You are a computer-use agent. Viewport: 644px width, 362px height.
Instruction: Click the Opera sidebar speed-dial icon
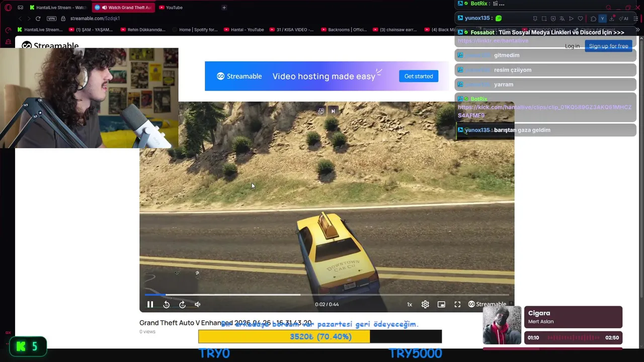pyautogui.click(x=8, y=30)
